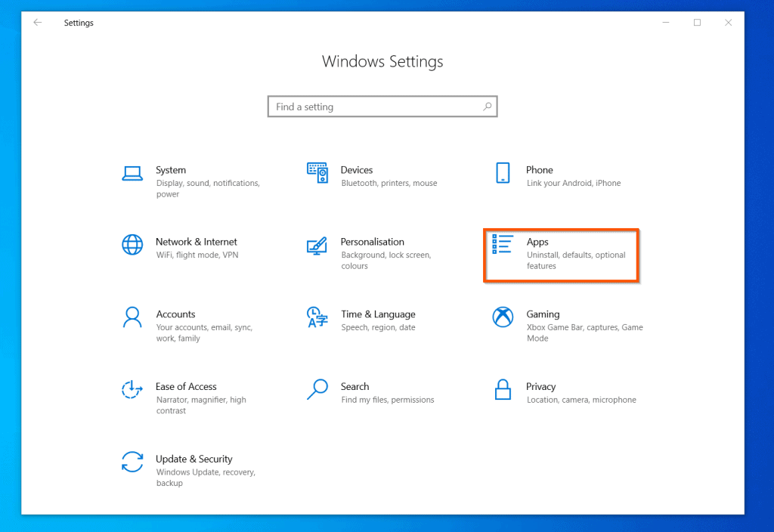This screenshot has height=532, width=774.
Task: Select the Accounts person icon
Action: tap(132, 317)
